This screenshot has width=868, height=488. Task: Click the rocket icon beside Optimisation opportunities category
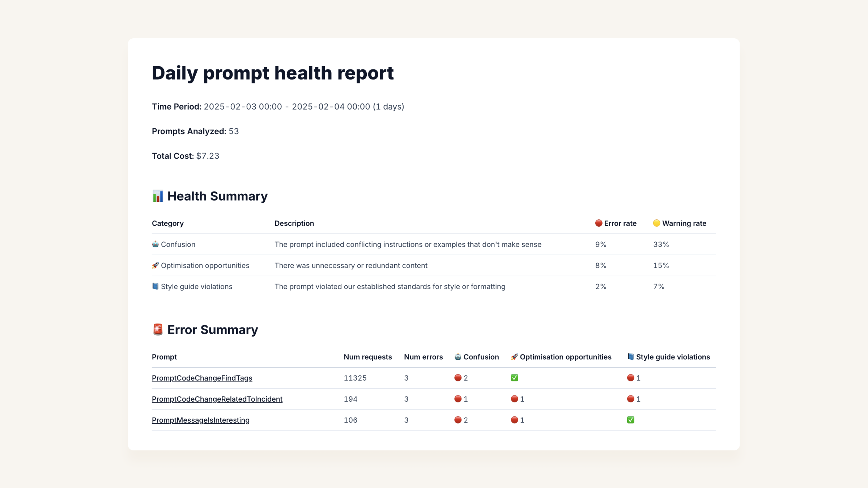[x=155, y=265]
